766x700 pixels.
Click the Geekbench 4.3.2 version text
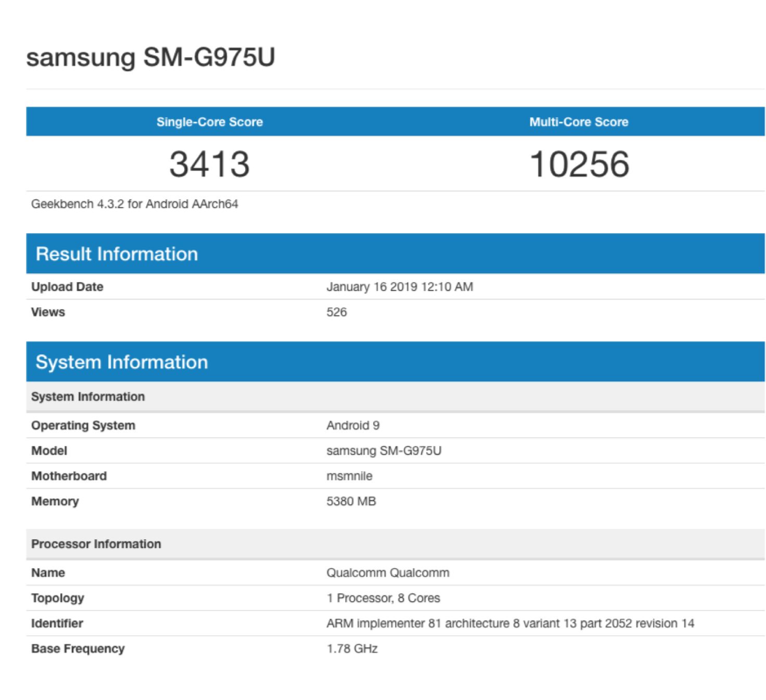click(x=134, y=204)
